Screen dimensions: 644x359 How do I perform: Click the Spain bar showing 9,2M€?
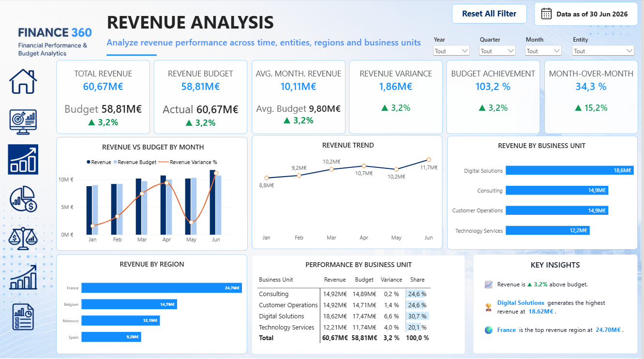pos(111,337)
